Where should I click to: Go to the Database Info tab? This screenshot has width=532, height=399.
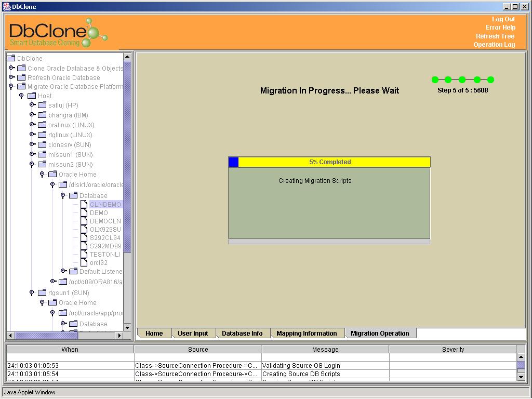coord(242,333)
